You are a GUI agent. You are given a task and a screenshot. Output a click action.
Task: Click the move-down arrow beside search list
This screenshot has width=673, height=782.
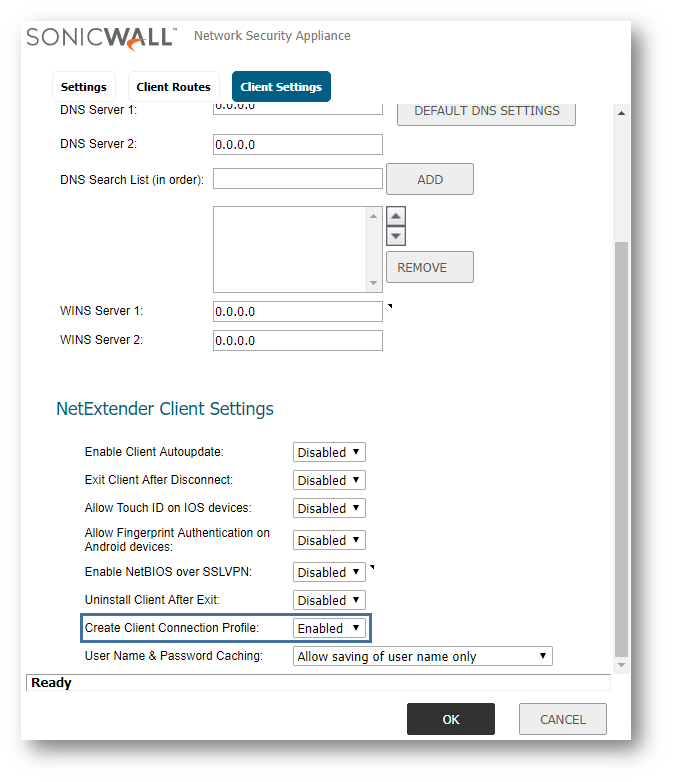396,236
